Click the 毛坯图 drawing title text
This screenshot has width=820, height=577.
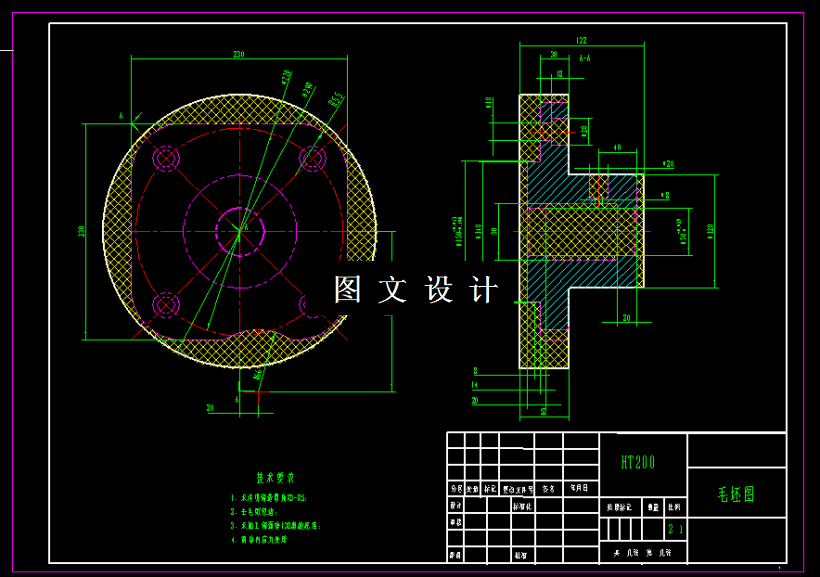click(736, 494)
